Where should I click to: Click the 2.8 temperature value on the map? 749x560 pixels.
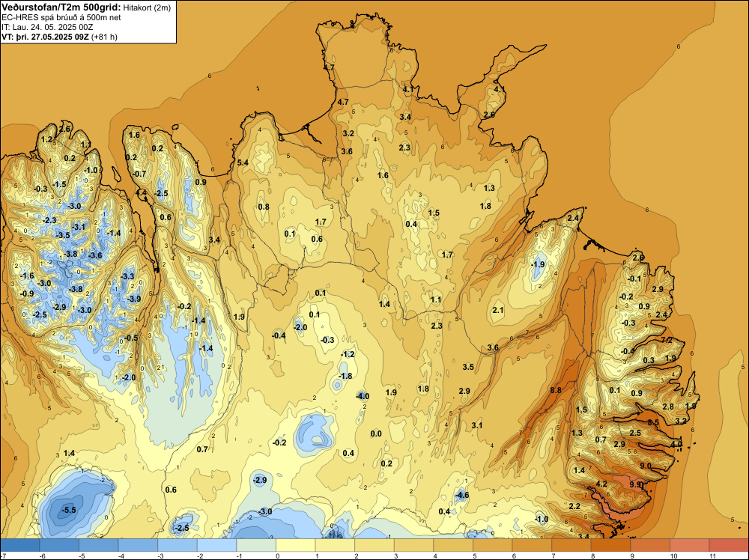tap(668, 407)
